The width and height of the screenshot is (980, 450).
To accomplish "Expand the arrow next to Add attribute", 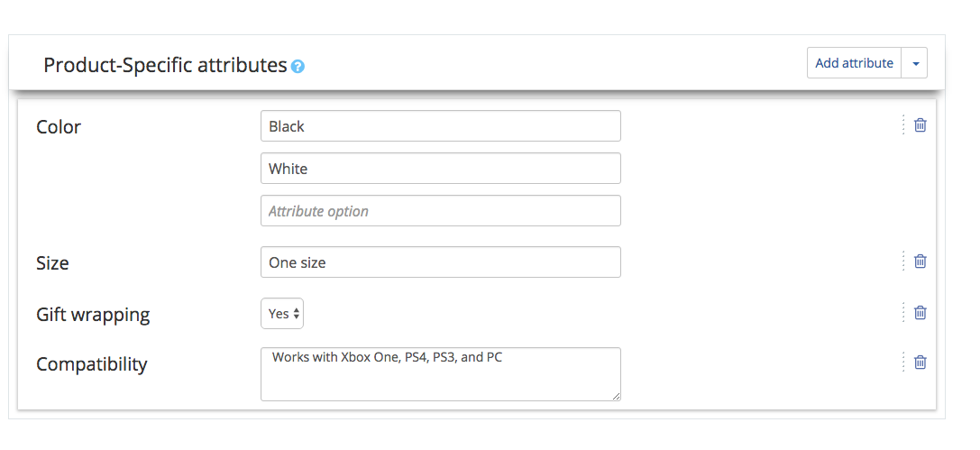I will (915, 63).
